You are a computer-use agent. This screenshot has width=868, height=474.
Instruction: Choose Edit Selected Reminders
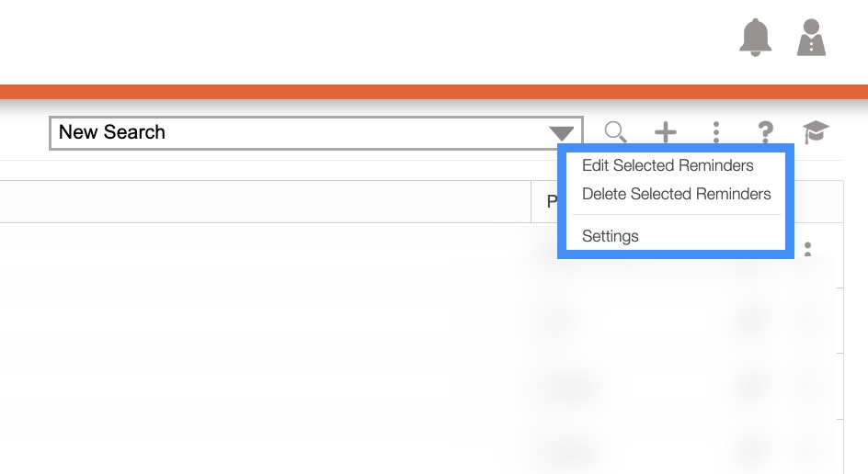668,165
